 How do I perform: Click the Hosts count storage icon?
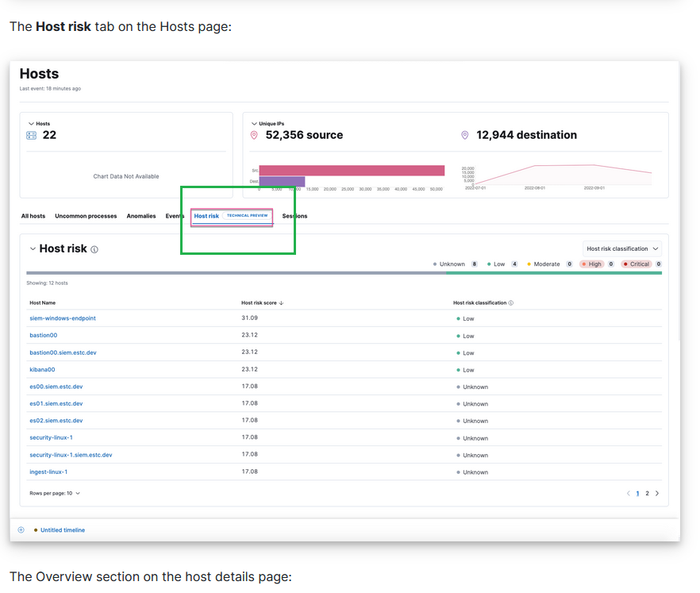(31, 135)
